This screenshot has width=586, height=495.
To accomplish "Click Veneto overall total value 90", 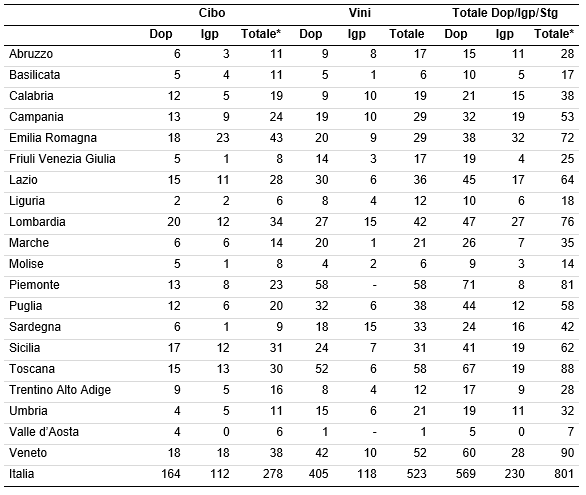I will point(567,453).
